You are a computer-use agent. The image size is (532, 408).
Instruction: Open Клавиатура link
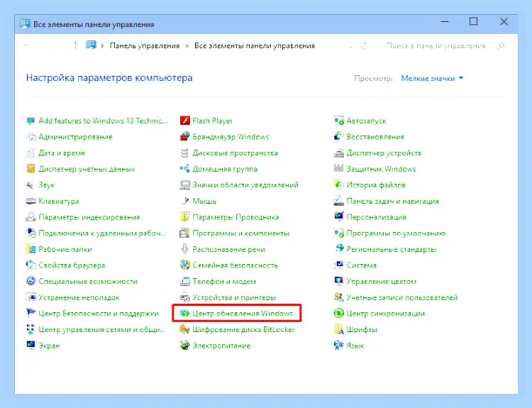[59, 201]
